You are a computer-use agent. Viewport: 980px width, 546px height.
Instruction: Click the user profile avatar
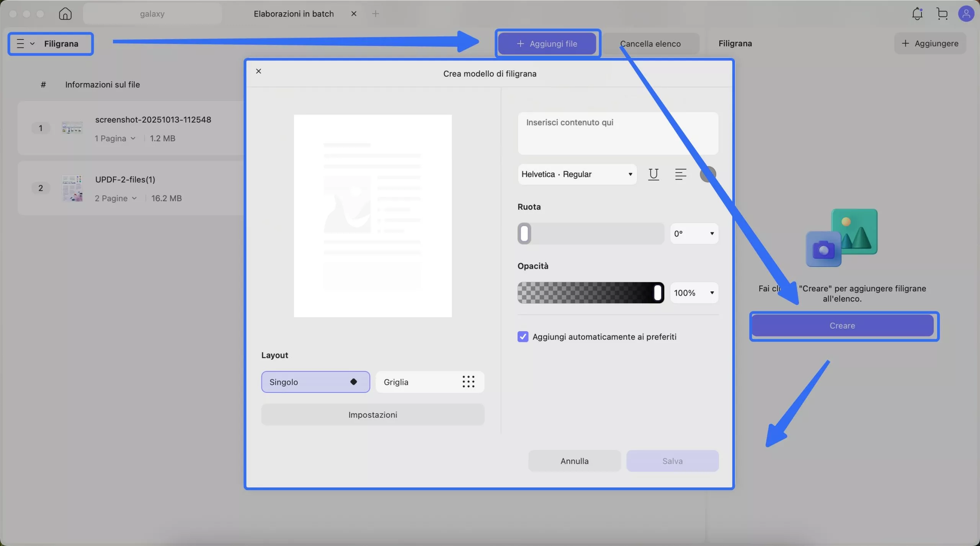pyautogui.click(x=966, y=14)
